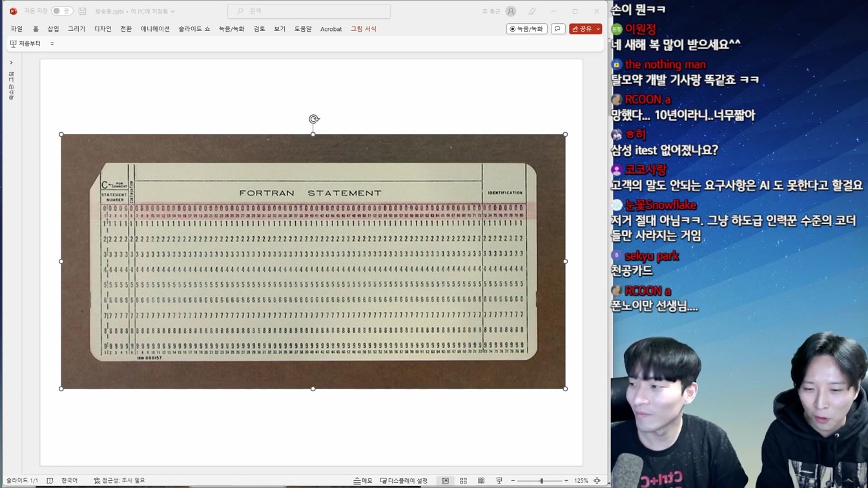Open the Quick Access Toolbar customize dropdown
This screenshot has height=488, width=868.
[52, 44]
